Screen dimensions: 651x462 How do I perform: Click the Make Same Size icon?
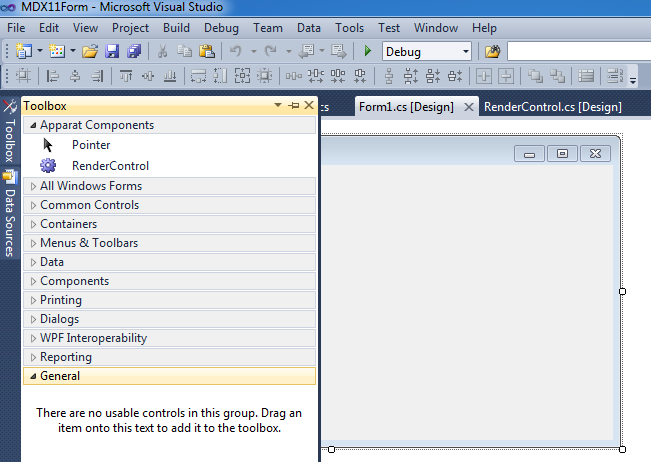pyautogui.click(x=242, y=76)
